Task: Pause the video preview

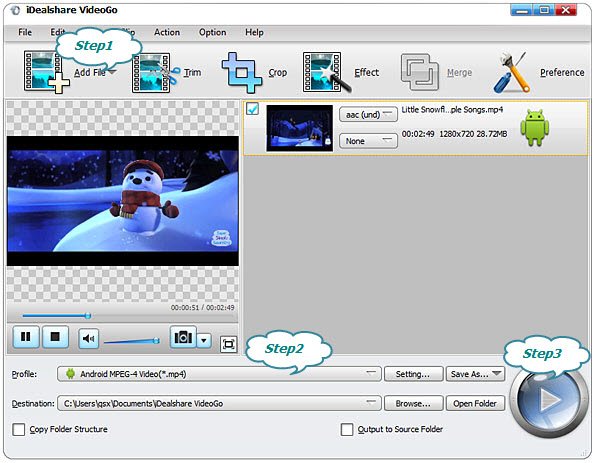Action: pyautogui.click(x=27, y=337)
